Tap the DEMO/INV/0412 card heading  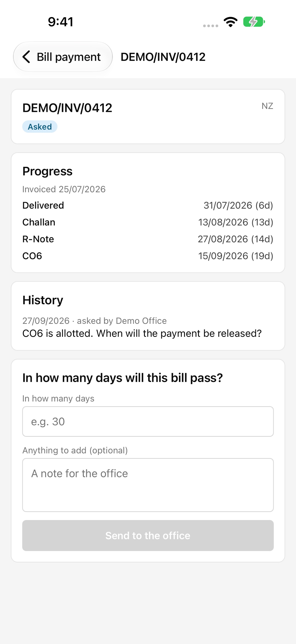coord(67,108)
